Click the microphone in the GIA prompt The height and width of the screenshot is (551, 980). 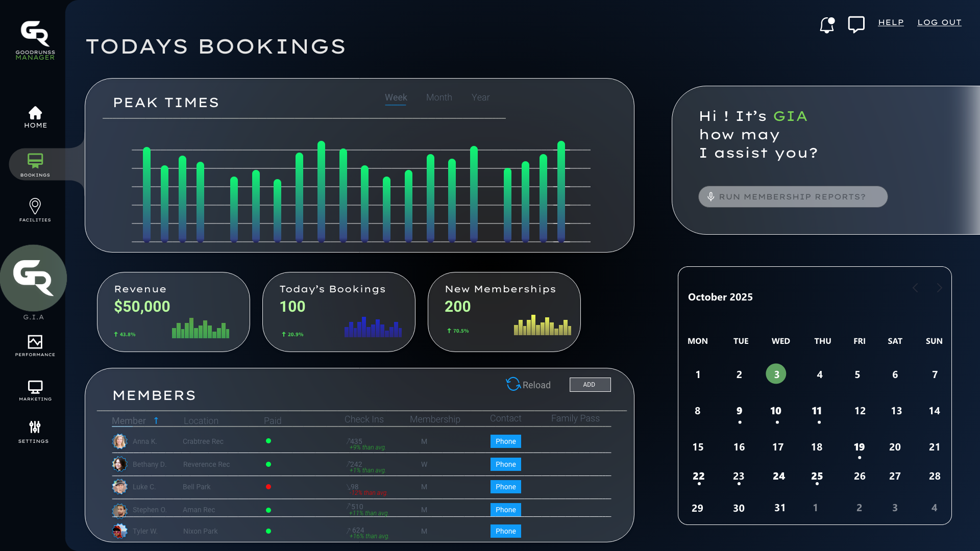pyautogui.click(x=710, y=196)
